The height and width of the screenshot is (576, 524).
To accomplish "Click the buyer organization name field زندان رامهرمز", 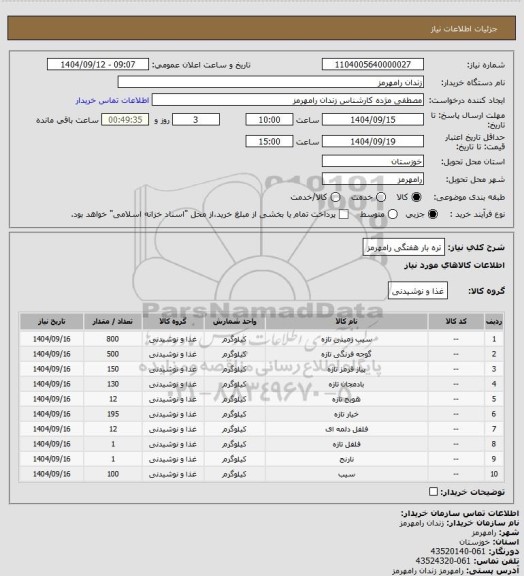I will coord(270,82).
